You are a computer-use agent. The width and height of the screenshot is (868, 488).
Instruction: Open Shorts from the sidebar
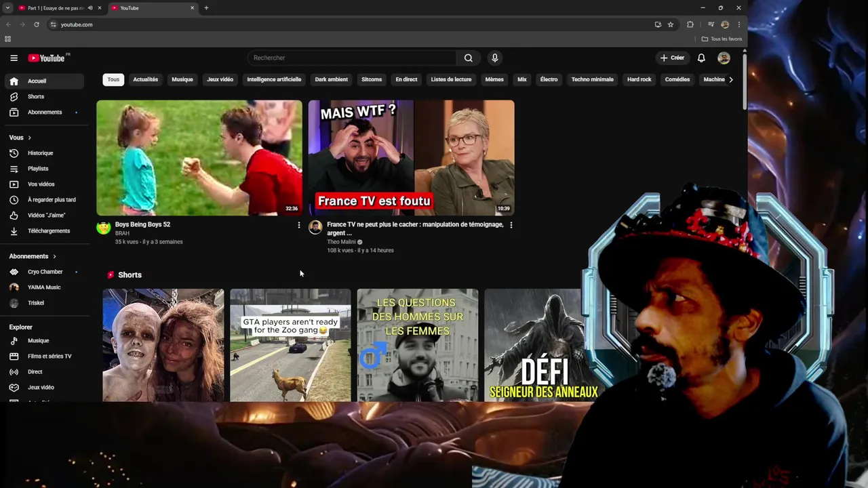point(45,97)
